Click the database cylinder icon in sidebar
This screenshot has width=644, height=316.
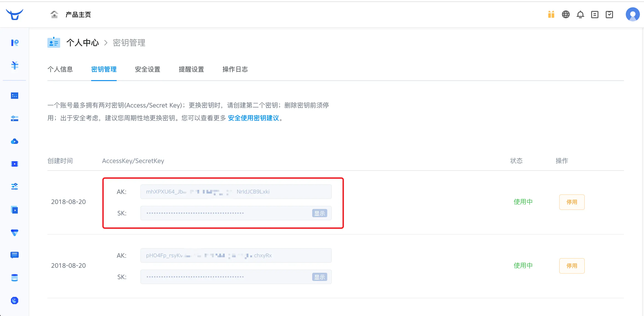tap(15, 278)
